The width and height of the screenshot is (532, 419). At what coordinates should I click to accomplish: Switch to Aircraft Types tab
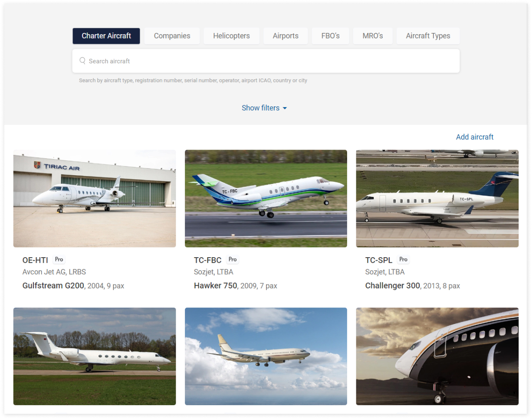[428, 36]
